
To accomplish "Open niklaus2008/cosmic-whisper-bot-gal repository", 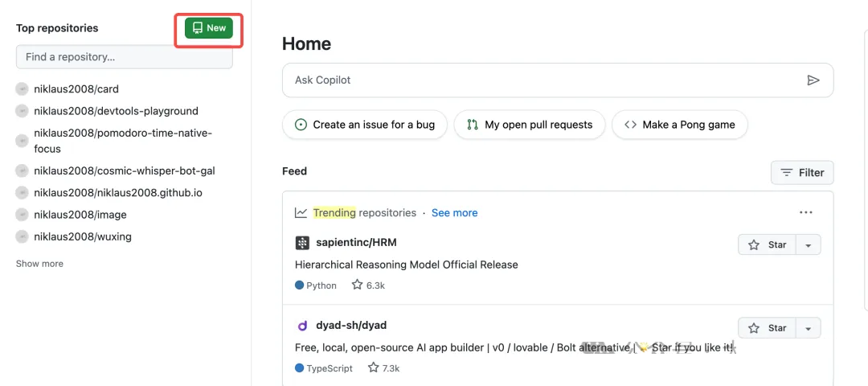I will (x=124, y=170).
